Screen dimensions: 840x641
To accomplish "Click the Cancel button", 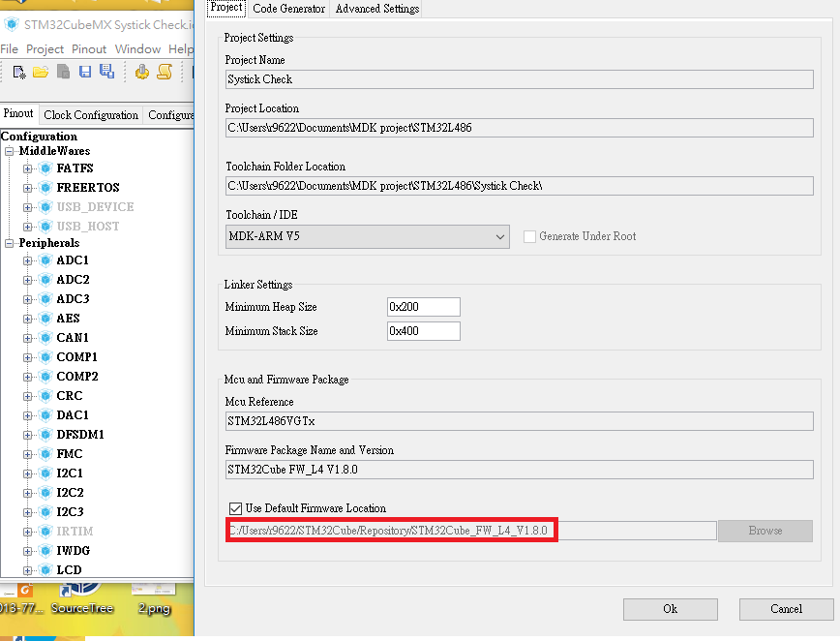I will (787, 609).
